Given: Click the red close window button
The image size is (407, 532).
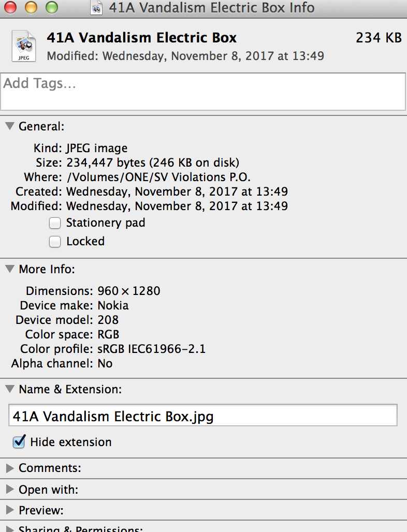Looking at the screenshot, I should tap(10, 7).
